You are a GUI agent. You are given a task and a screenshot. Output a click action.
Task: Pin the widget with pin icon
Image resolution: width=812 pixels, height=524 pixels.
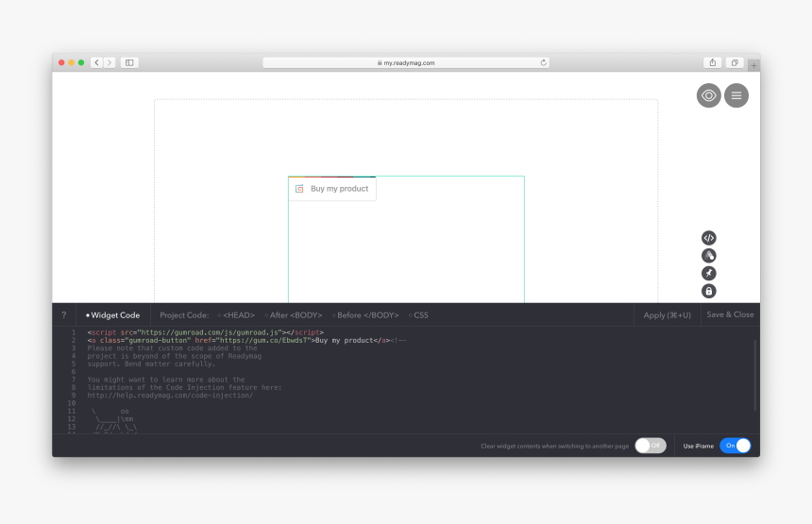(708, 273)
